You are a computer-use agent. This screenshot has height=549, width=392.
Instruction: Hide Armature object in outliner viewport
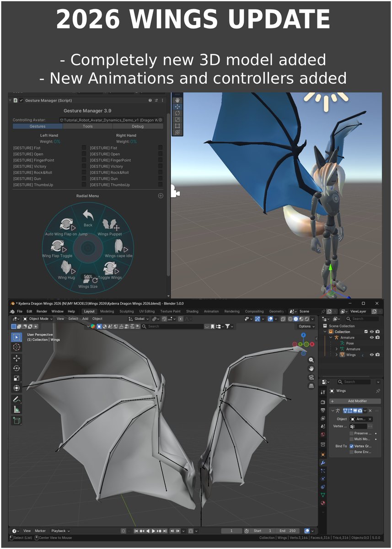(372, 338)
